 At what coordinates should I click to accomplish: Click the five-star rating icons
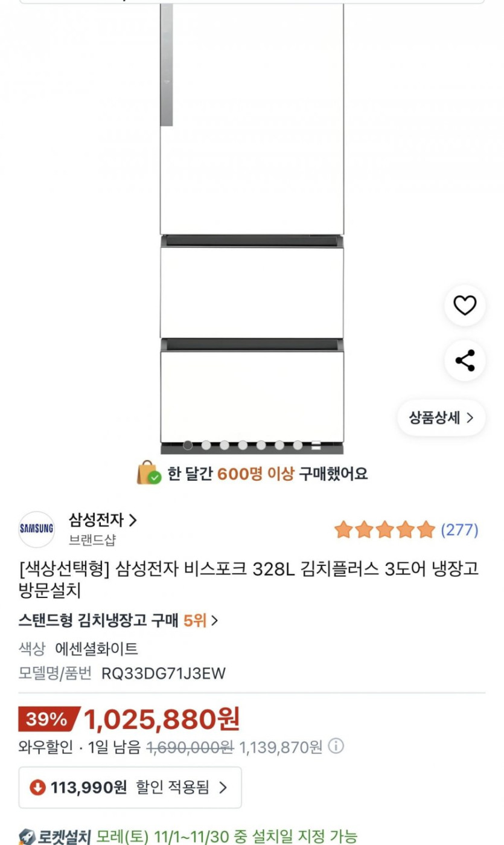[384, 530]
